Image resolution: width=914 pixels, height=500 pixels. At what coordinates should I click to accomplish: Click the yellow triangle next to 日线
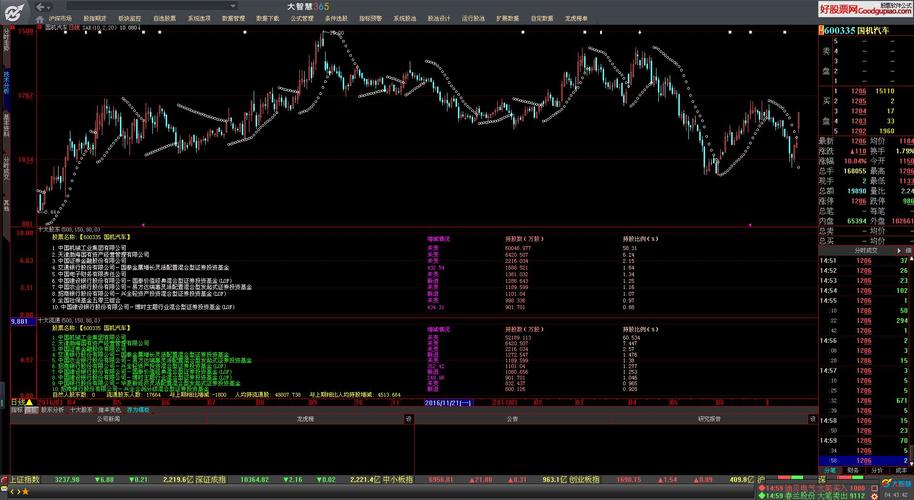click(29, 402)
